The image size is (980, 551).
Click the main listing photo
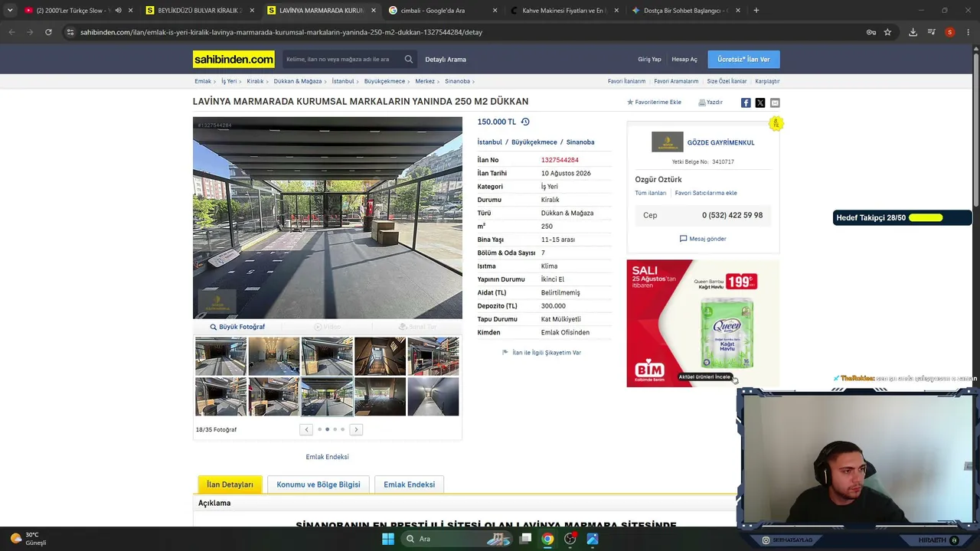tap(328, 217)
